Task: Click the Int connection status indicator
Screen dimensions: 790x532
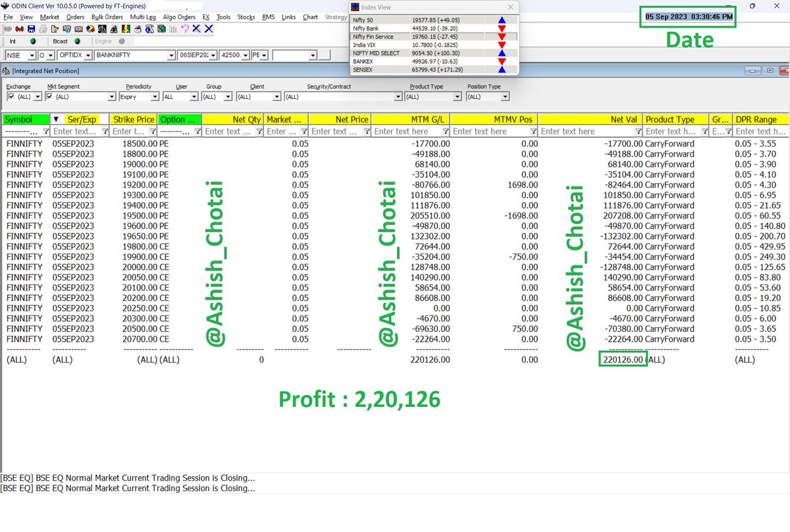Action: point(33,41)
